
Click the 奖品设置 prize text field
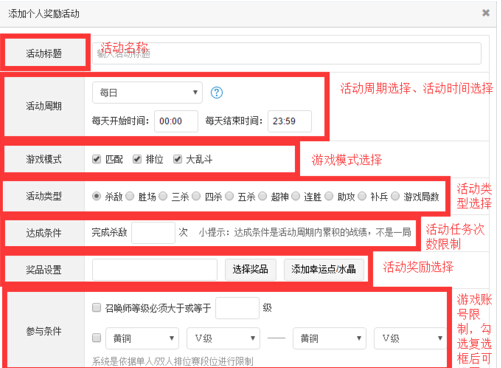155,269
